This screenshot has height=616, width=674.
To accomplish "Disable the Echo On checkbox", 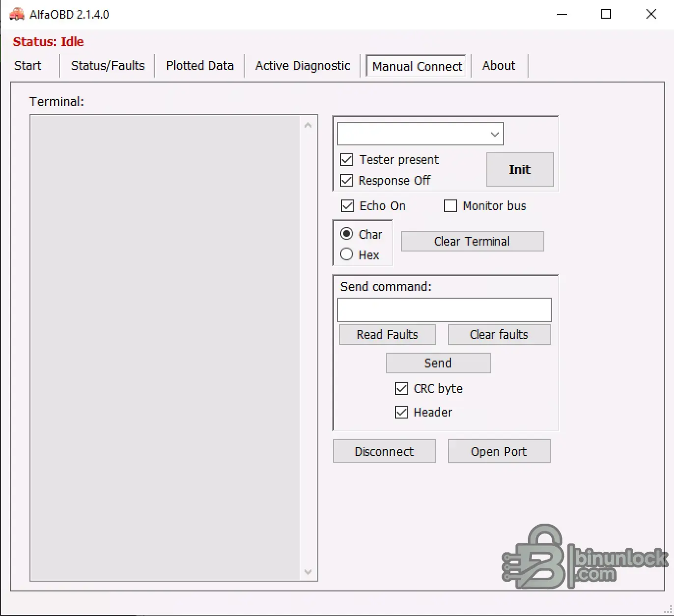I will 347,206.
